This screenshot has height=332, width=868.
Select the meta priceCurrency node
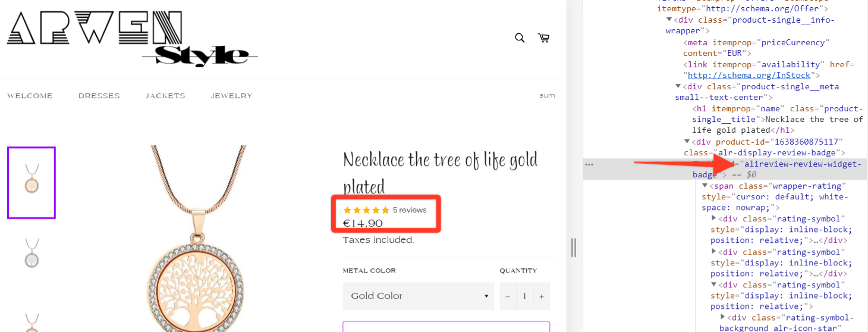[756, 48]
